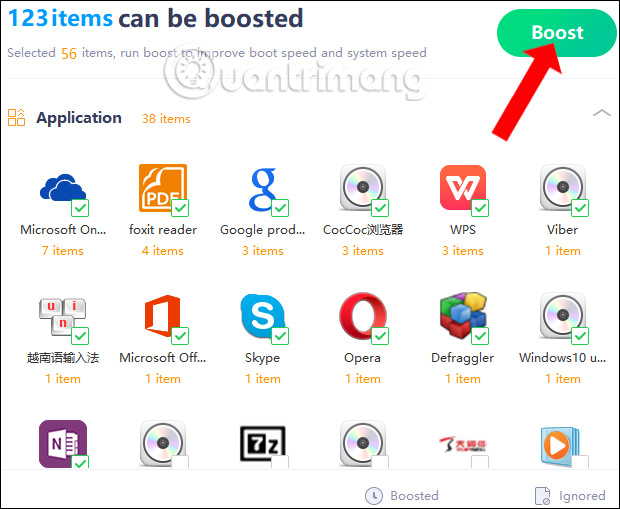Click the '3 items' count under Google products
The width and height of the screenshot is (620, 509).
pos(263,251)
